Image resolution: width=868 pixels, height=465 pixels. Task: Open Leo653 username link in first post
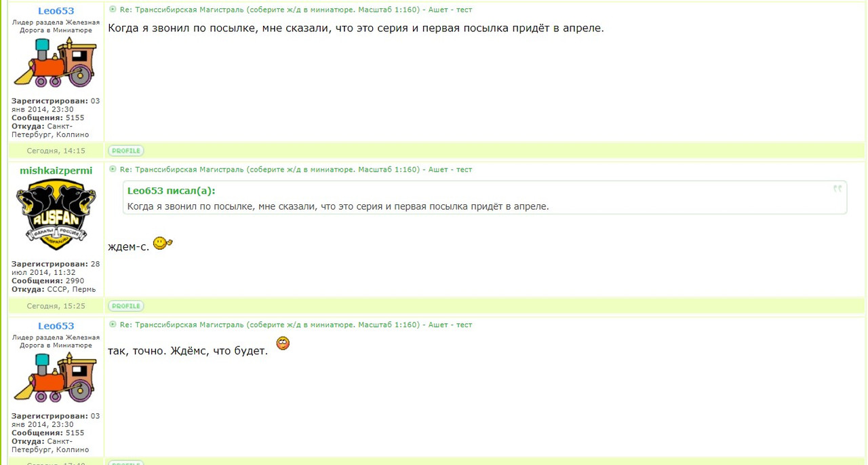point(56,11)
